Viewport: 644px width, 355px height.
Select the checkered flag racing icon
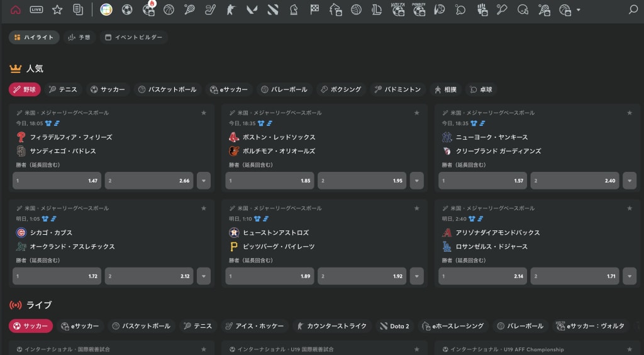coord(314,9)
